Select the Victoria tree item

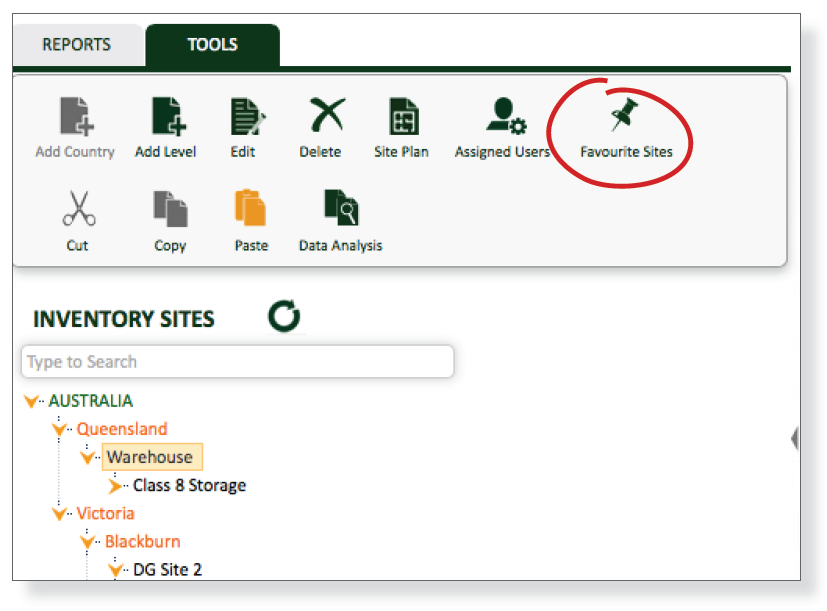tap(105, 513)
